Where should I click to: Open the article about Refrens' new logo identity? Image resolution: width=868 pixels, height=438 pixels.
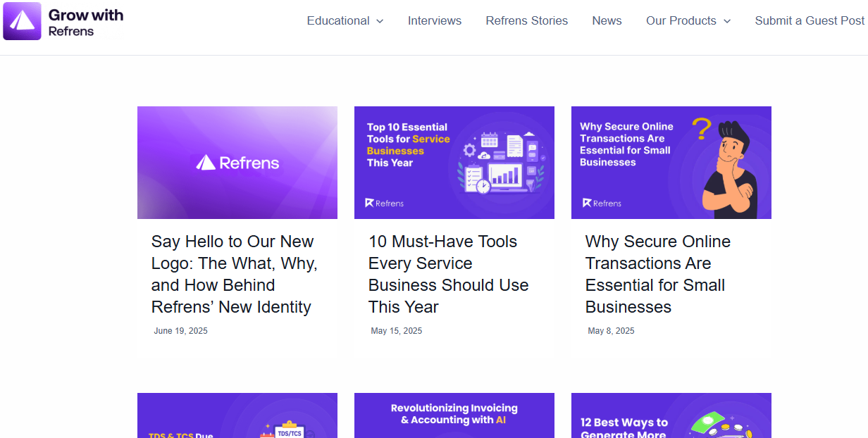click(x=235, y=274)
